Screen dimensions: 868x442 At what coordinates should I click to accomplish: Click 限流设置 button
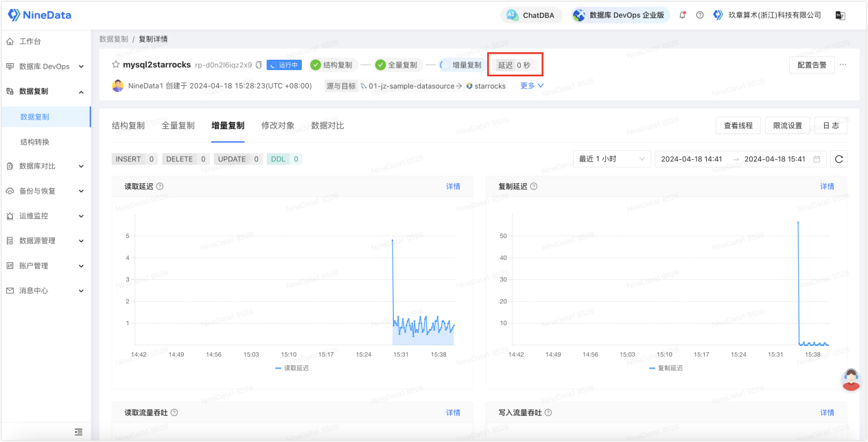(788, 126)
